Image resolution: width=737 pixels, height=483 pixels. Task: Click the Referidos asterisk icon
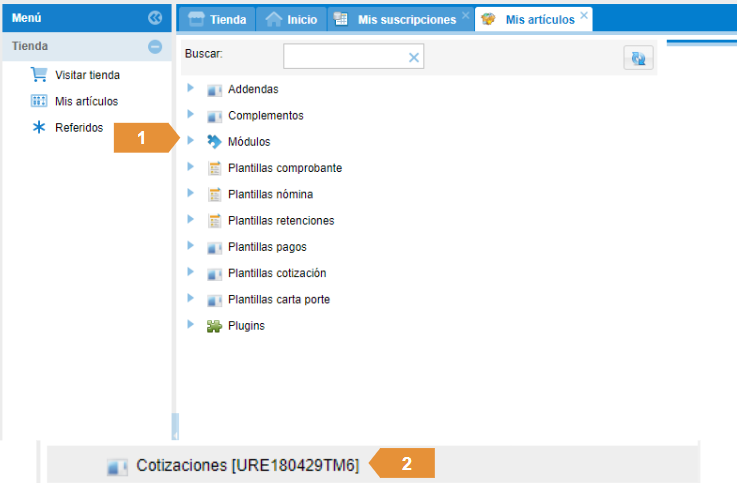[x=39, y=127]
